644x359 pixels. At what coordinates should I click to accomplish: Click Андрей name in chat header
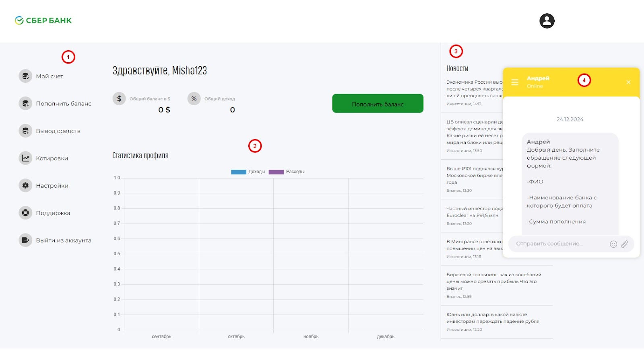tap(538, 78)
